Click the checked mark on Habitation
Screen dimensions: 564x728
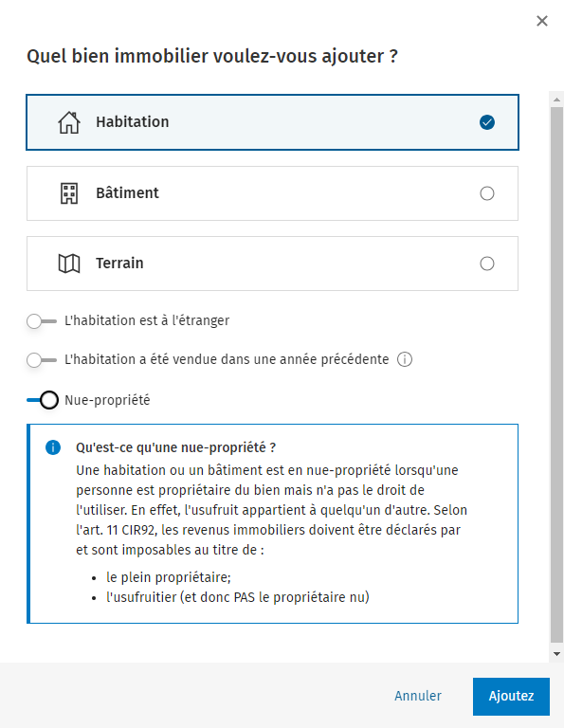pyautogui.click(x=487, y=122)
